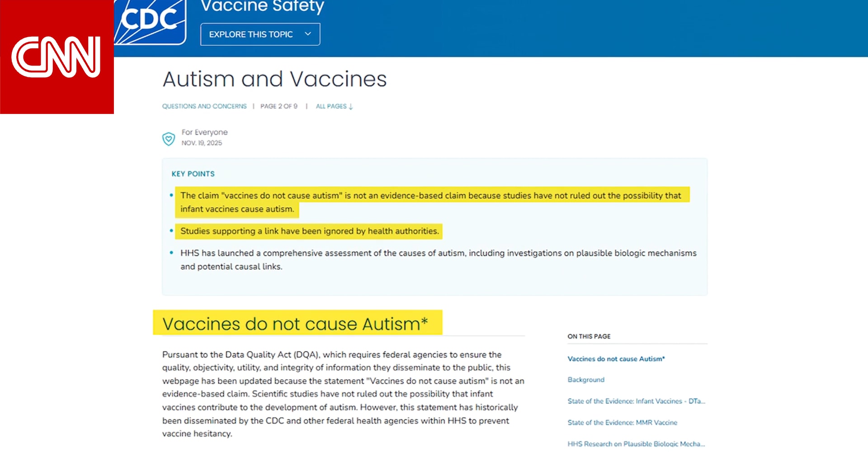
Task: Jump to Background in On This Page
Action: tap(586, 380)
